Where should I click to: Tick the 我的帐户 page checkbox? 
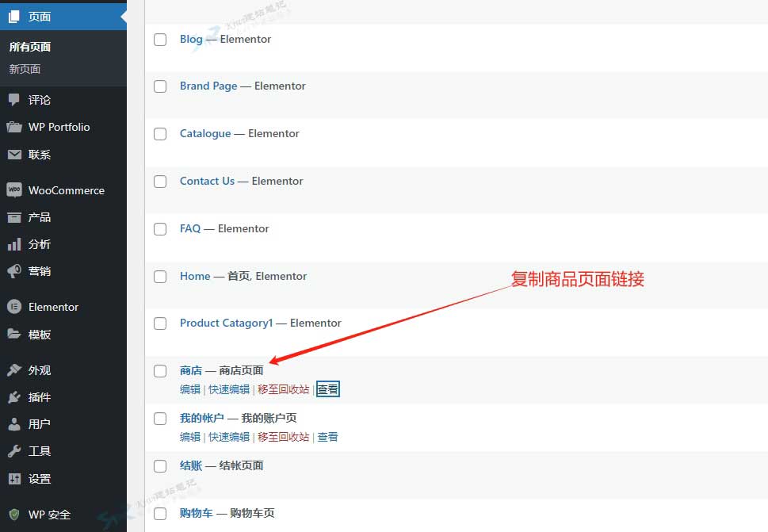click(160, 419)
